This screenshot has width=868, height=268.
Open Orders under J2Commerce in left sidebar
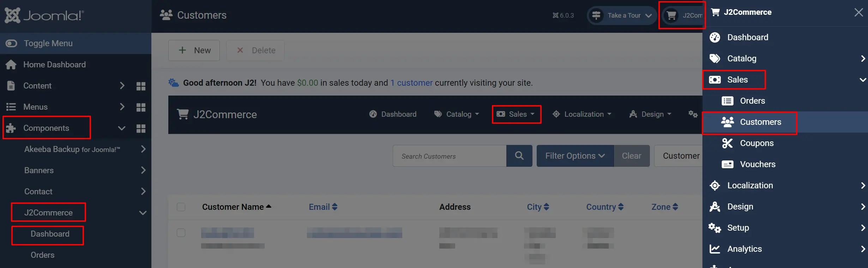coord(42,255)
